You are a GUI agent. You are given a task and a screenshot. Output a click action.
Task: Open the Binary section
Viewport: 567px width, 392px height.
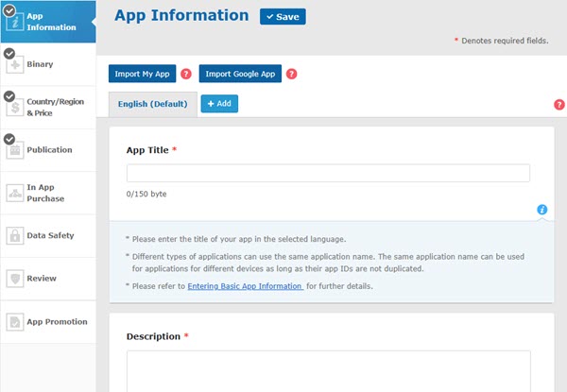(48, 64)
